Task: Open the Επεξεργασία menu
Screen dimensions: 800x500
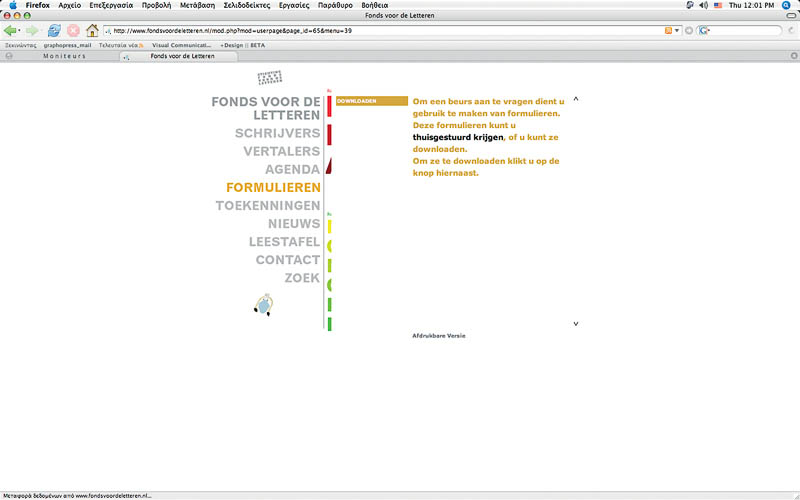Action: 111,5
